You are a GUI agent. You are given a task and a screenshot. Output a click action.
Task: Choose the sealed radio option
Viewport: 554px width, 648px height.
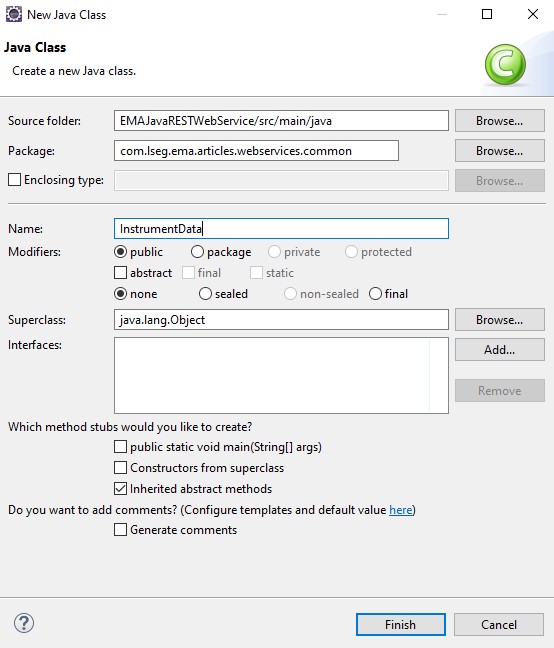click(x=205, y=294)
